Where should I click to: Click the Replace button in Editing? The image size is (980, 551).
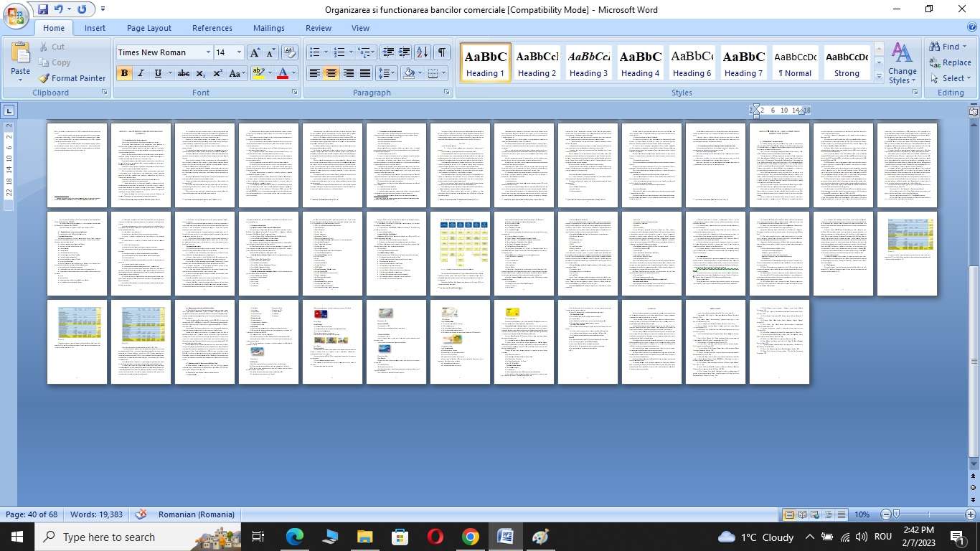(x=950, y=62)
